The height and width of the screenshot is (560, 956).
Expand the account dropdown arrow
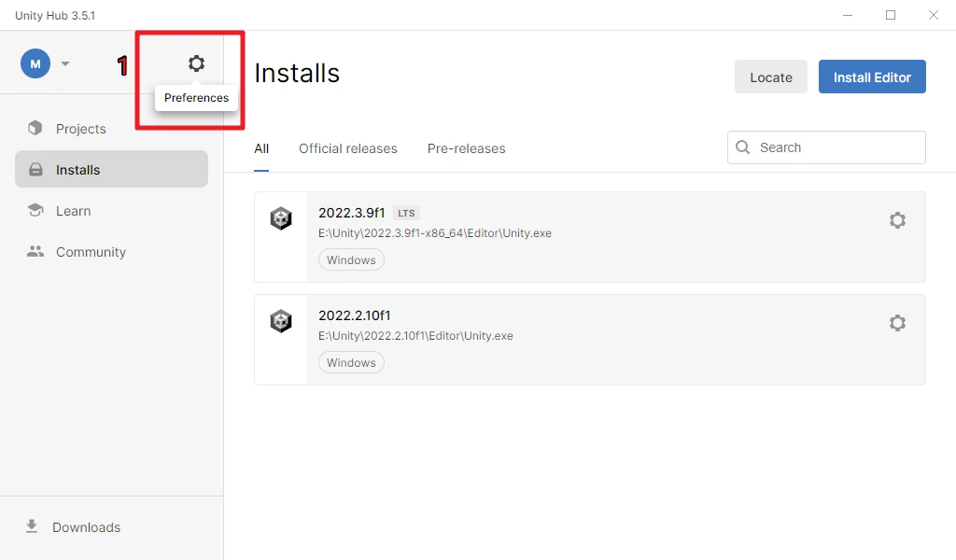(65, 64)
